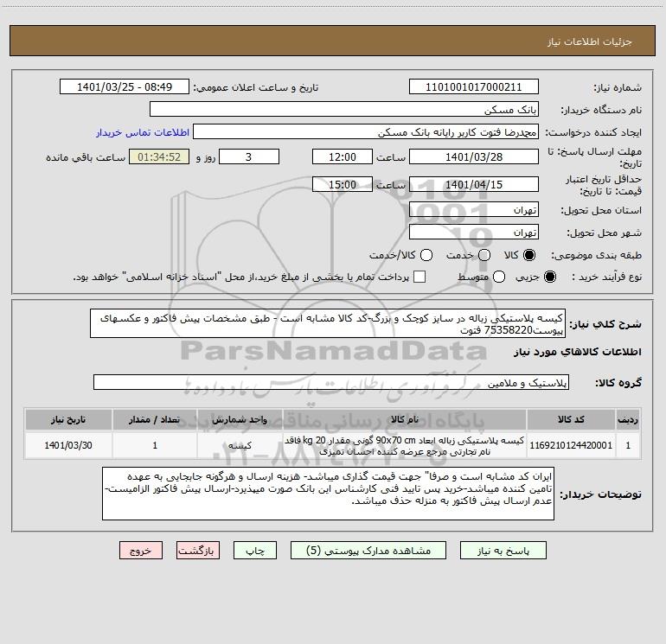This screenshot has height=644, width=666.
Task: Select the خدمت radio button
Action: 484,255
